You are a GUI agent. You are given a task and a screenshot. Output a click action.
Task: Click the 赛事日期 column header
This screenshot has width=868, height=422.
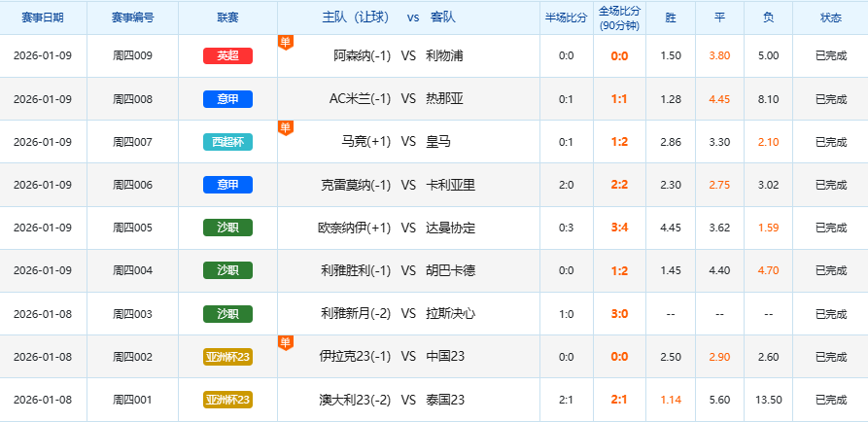pos(43,18)
